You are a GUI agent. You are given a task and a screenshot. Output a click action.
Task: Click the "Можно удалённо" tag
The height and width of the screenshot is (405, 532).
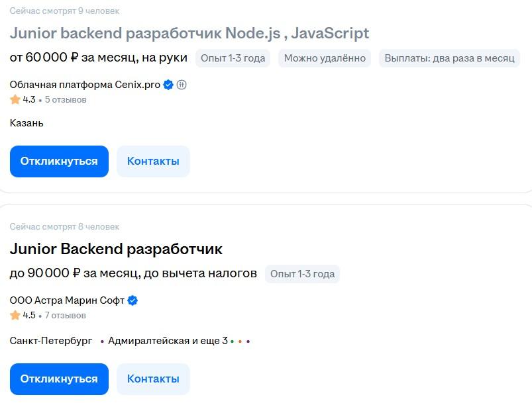pos(324,58)
